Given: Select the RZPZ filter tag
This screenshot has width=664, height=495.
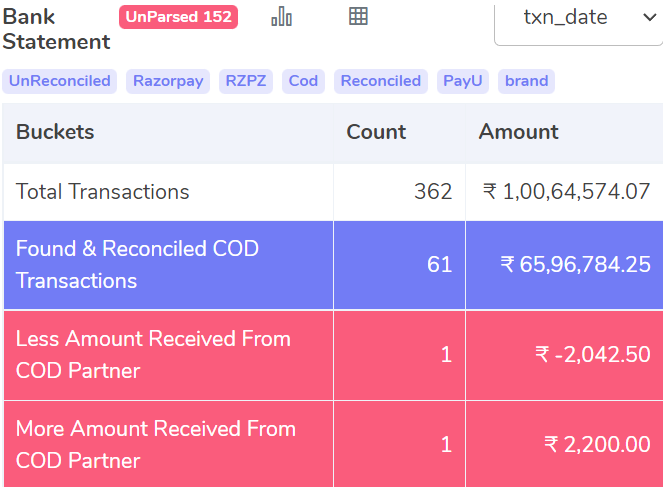Looking at the screenshot, I should tap(246, 81).
